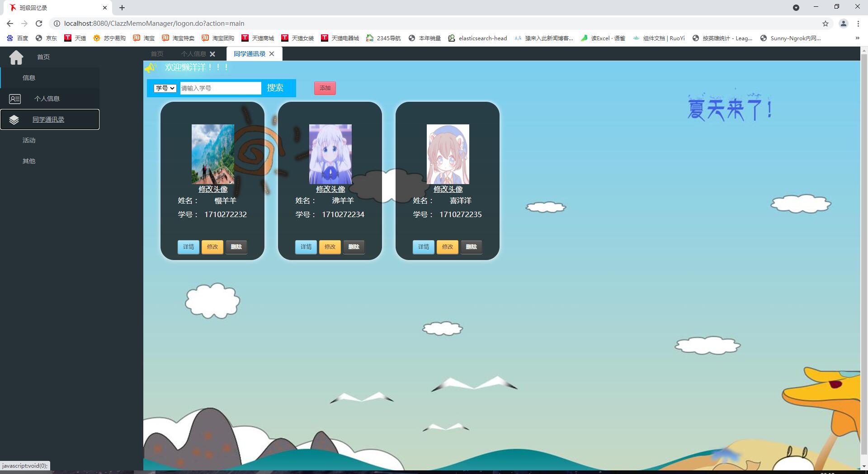Screen dimensions: 868x474
Task: View 详情 for 慢羊羊
Action: 189,247
